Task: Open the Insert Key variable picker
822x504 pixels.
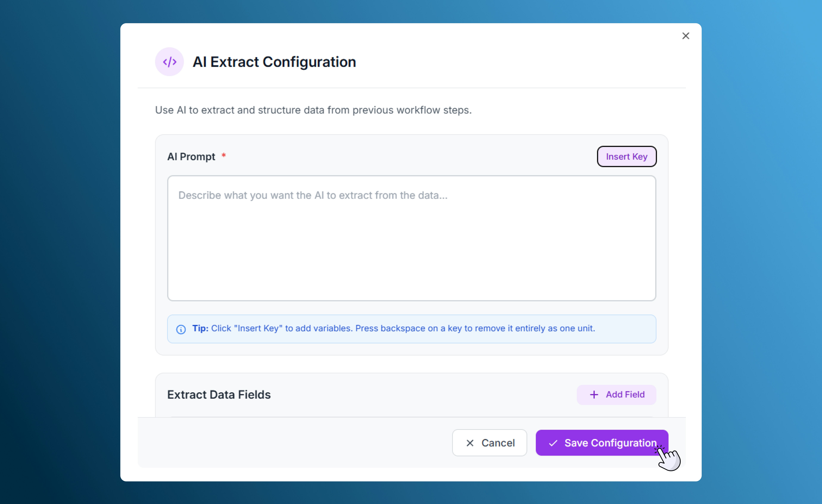Action: pos(626,156)
